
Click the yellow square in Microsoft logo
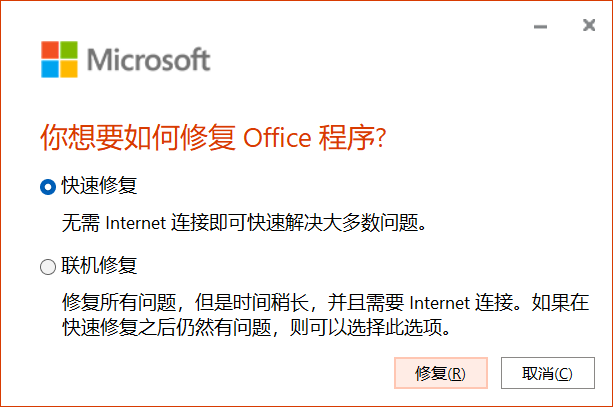(x=68, y=68)
